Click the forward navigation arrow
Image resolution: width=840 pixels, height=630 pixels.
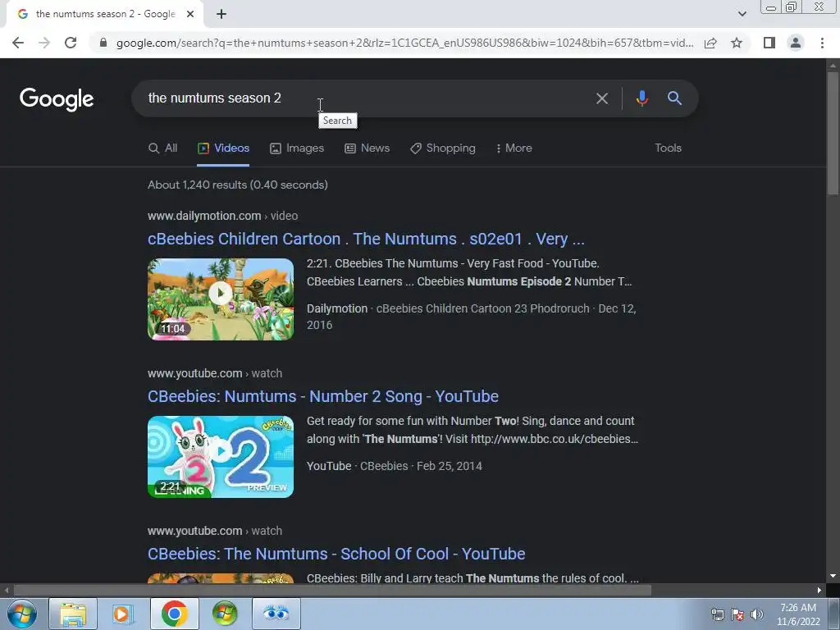click(x=44, y=43)
